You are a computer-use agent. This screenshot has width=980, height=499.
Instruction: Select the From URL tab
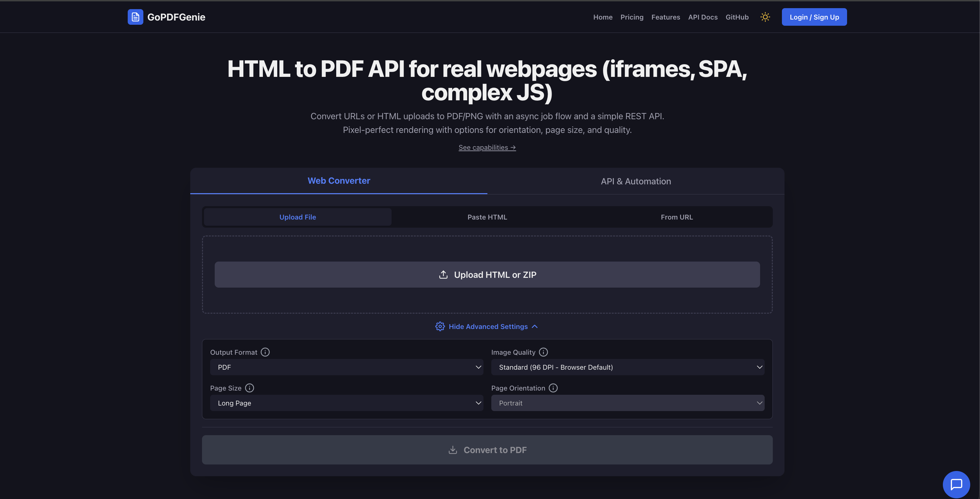tap(676, 217)
